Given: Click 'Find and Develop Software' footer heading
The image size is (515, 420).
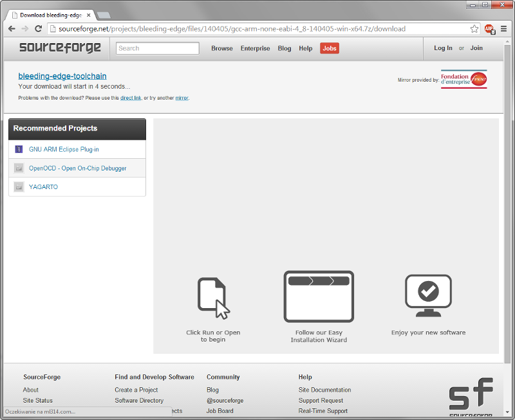Looking at the screenshot, I should (x=154, y=377).
